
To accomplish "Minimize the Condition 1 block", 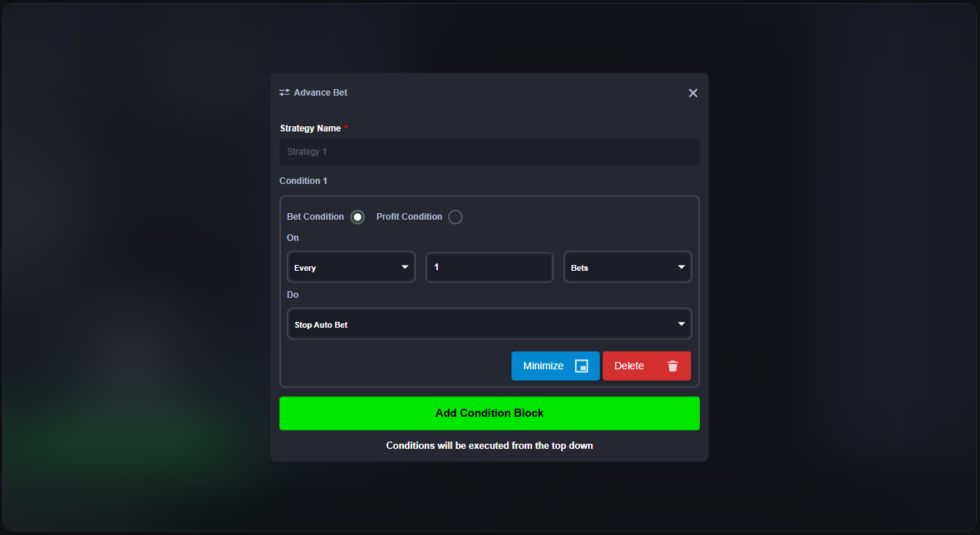I will [x=555, y=366].
